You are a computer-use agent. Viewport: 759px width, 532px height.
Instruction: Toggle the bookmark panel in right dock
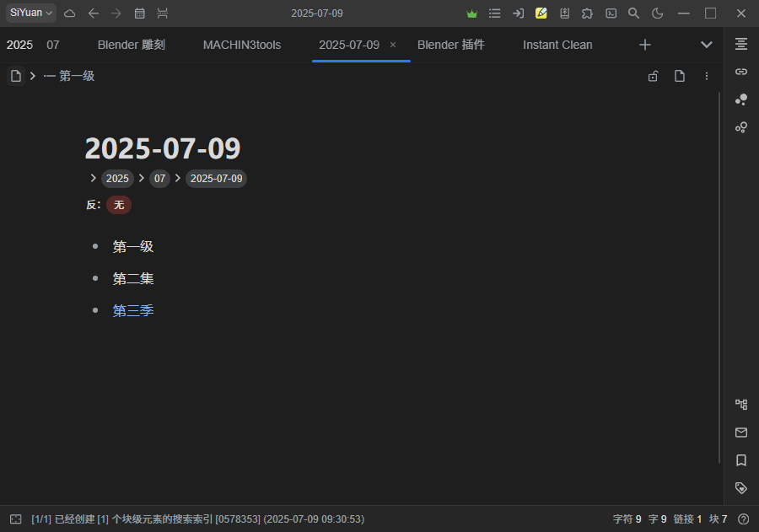point(740,460)
